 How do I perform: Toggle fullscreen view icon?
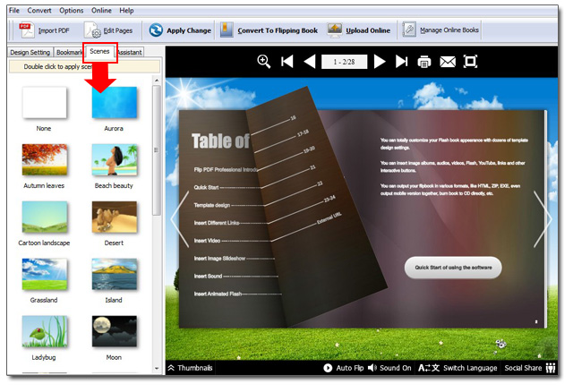pyautogui.click(x=470, y=62)
